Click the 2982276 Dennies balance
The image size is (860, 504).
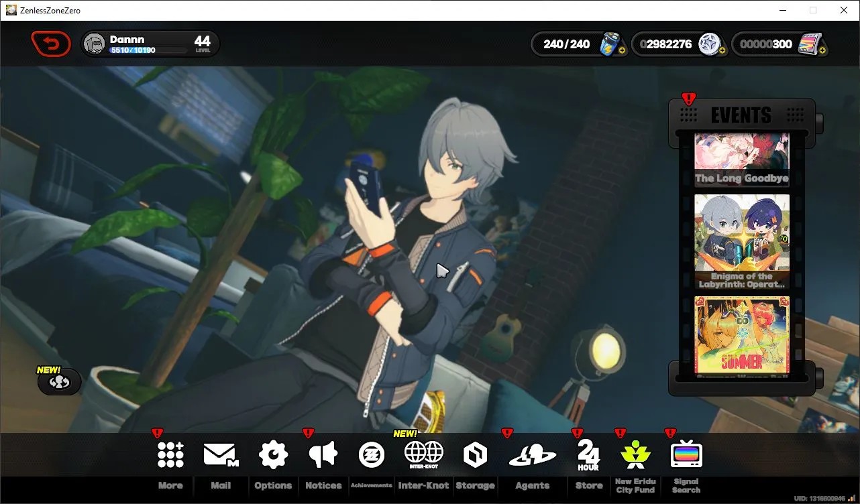pyautogui.click(x=665, y=44)
